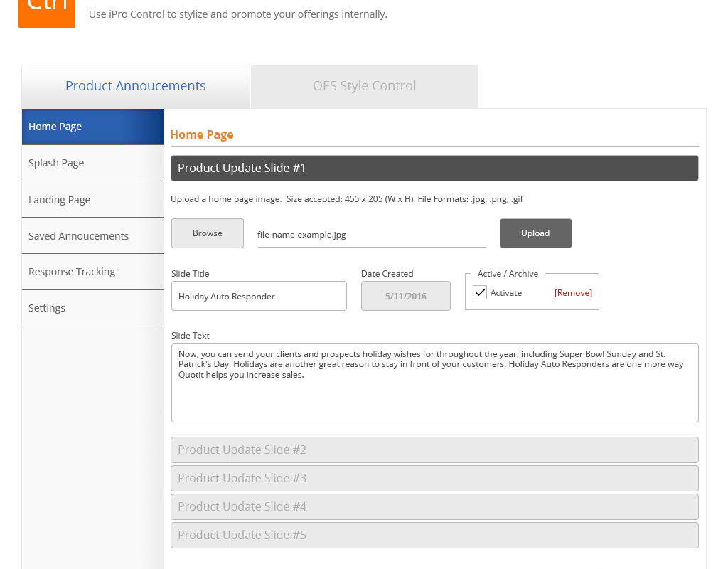This screenshot has height=569, width=728.
Task: Click the red Remove link
Action: click(573, 293)
